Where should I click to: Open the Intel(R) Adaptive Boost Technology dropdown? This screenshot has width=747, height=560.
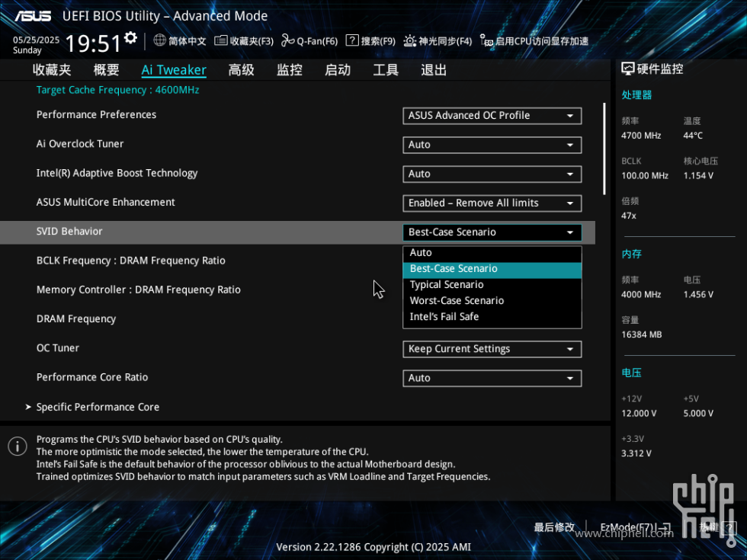point(492,174)
